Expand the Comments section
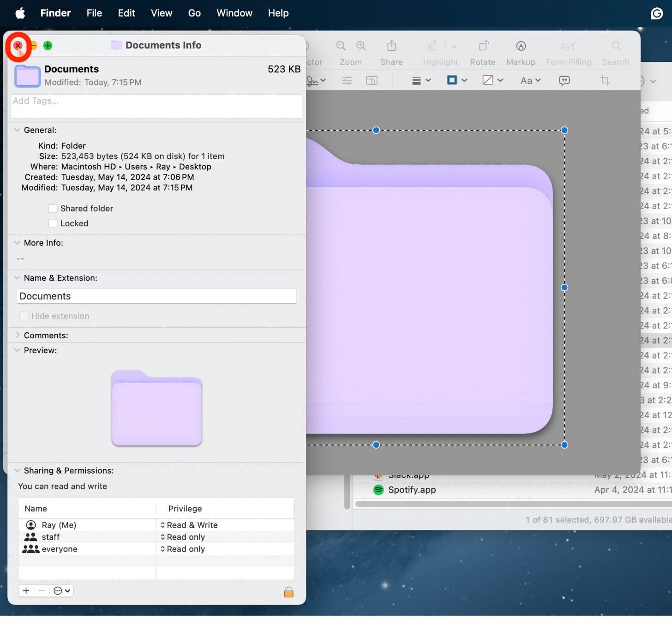Viewport: 672px width, 631px height. point(17,335)
